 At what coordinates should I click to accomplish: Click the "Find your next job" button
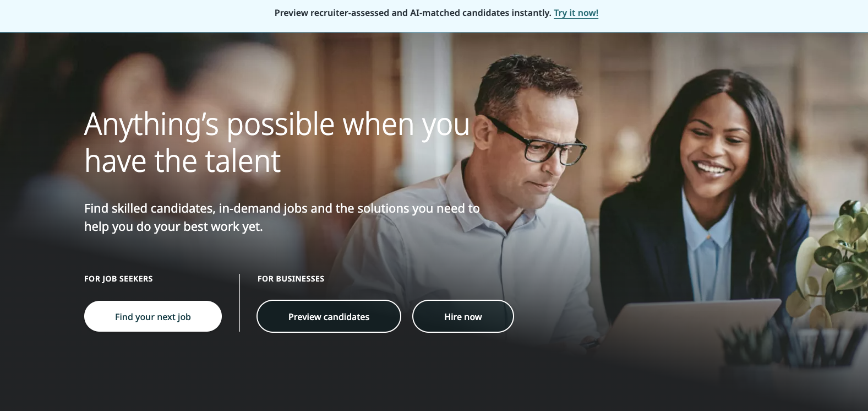153,316
